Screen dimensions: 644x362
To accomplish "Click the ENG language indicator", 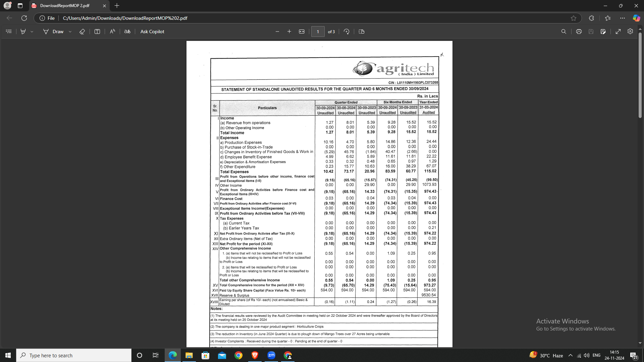I will pyautogui.click(x=596, y=355).
